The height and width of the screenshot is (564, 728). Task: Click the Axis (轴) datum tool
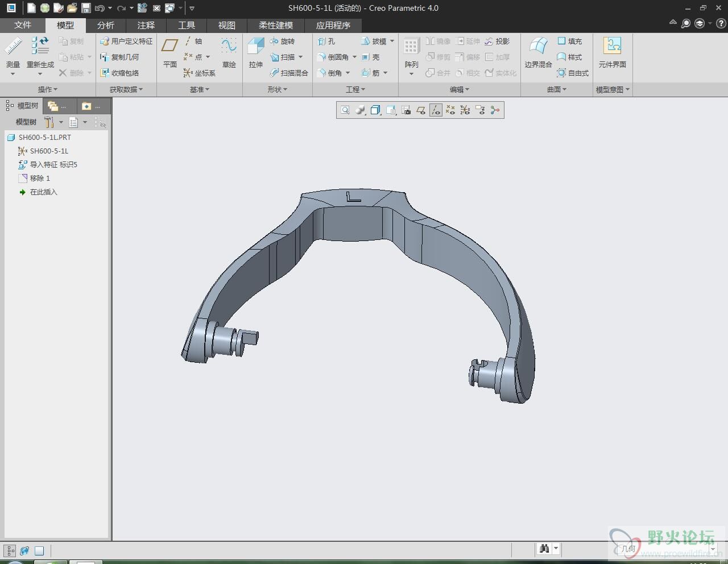[193, 41]
